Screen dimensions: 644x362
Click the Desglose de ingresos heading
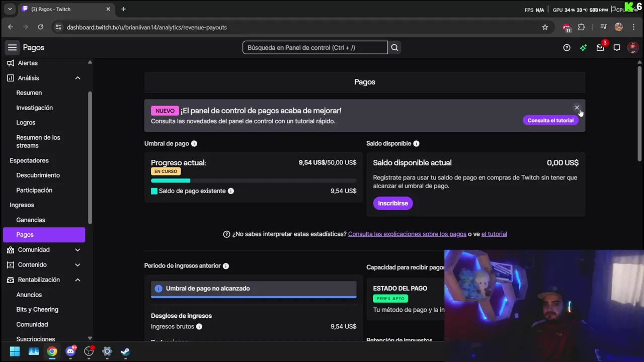(x=181, y=316)
